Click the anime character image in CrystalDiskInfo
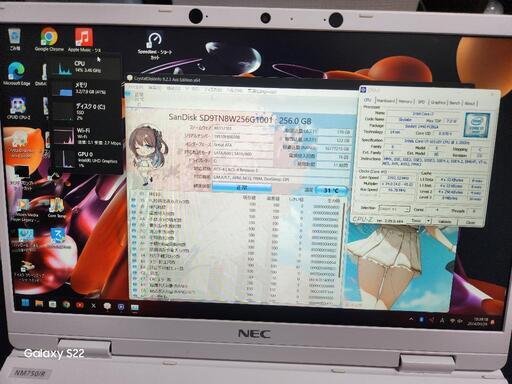Screen dimensions: 512x384 point(148,154)
